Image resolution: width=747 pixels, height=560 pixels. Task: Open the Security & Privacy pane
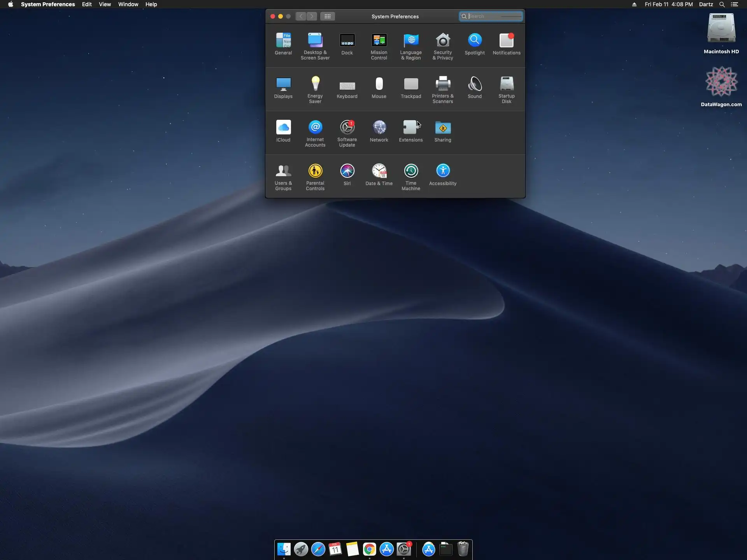tap(443, 41)
